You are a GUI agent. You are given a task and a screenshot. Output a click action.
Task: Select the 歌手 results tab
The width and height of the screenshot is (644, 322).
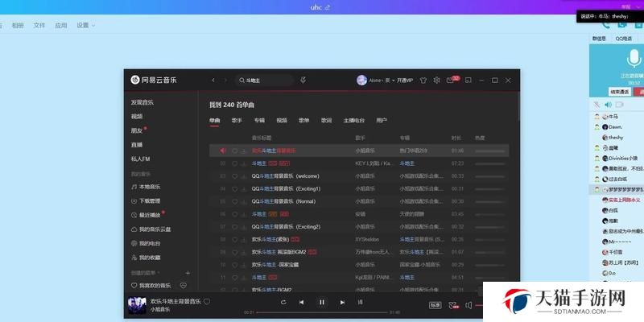coord(237,120)
